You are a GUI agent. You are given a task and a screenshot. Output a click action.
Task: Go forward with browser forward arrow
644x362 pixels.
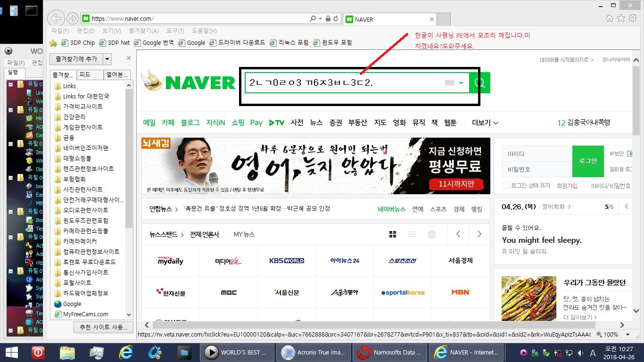(72, 18)
